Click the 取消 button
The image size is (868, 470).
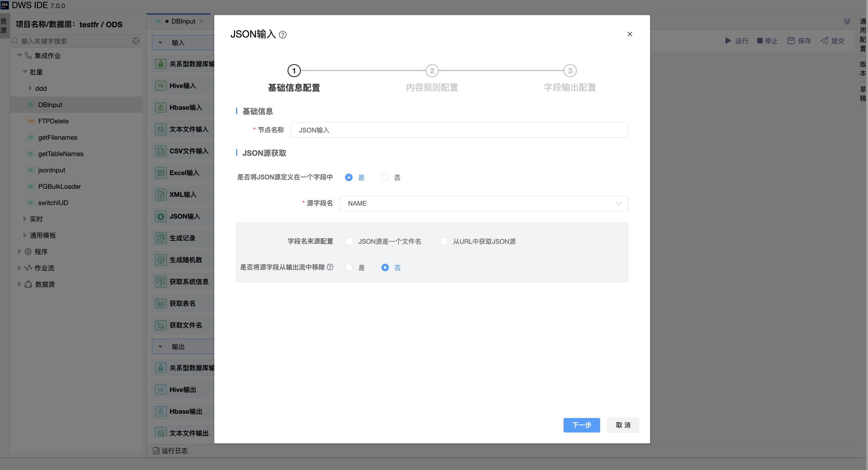pyautogui.click(x=623, y=425)
